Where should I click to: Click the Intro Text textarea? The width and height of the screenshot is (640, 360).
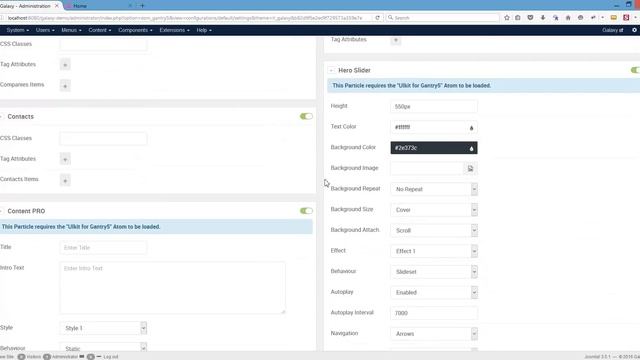tap(172, 288)
